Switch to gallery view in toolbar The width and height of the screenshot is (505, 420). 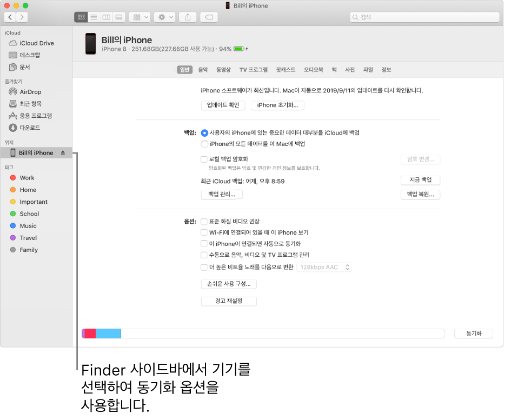pos(119,17)
